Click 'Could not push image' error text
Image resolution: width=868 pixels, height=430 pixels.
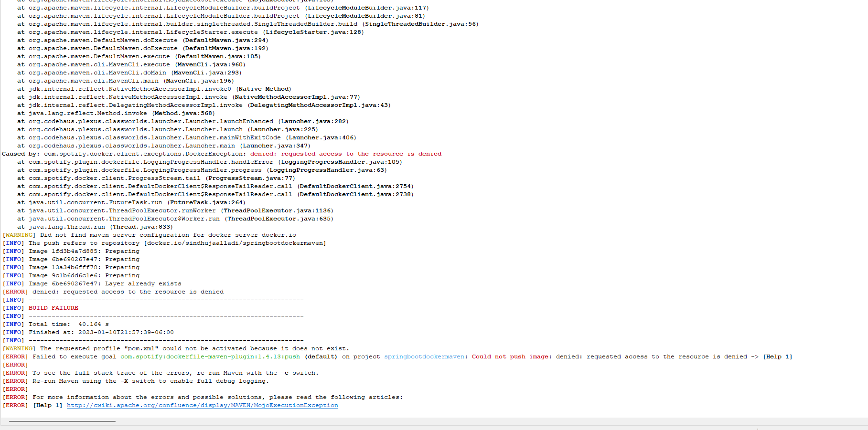point(510,357)
